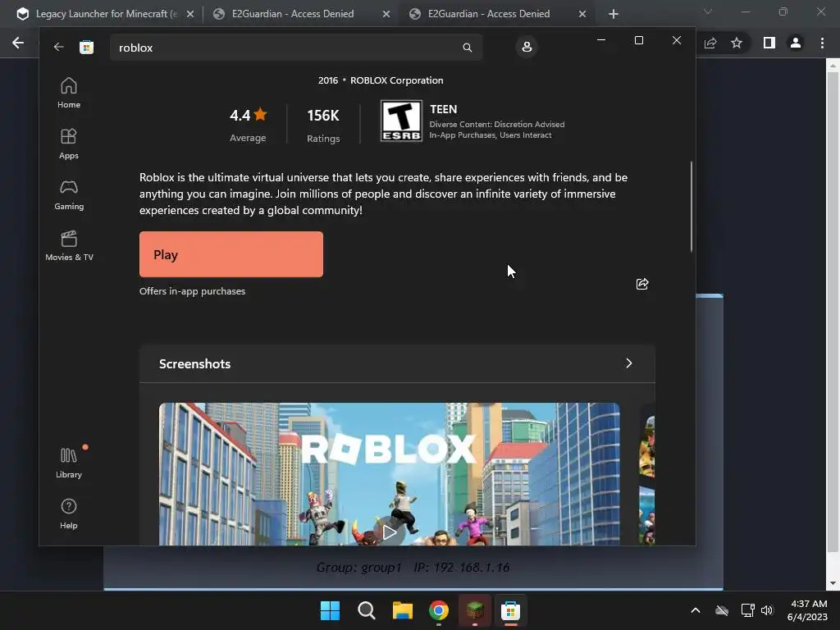Viewport: 840px width, 630px height.
Task: Open the Store user account profile icon
Action: pos(527,47)
